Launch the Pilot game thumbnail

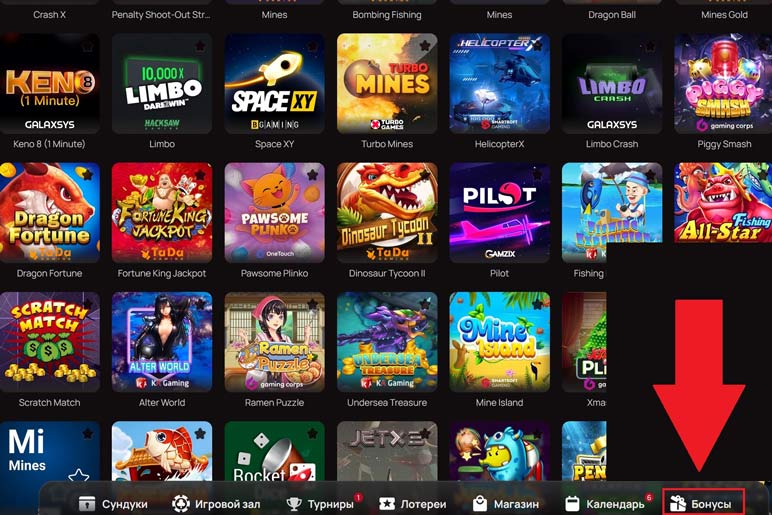tap(499, 213)
